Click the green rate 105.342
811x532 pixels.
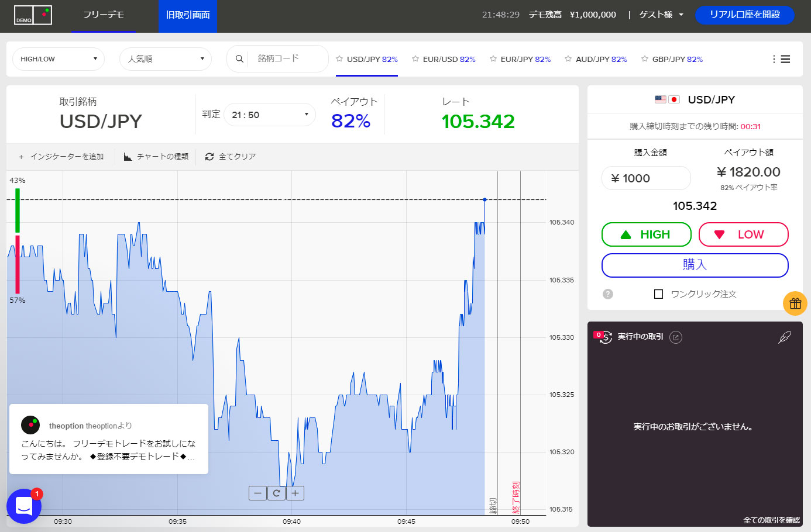[x=478, y=121]
